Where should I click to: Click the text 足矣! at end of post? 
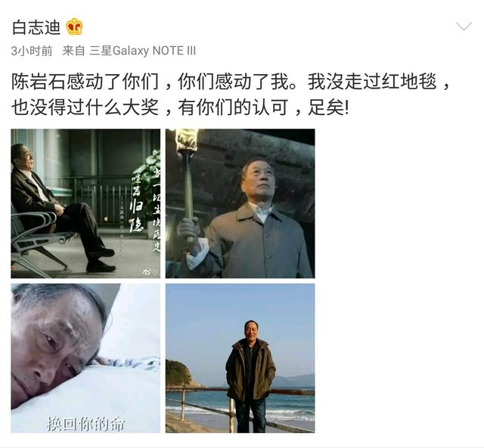pyautogui.click(x=328, y=107)
